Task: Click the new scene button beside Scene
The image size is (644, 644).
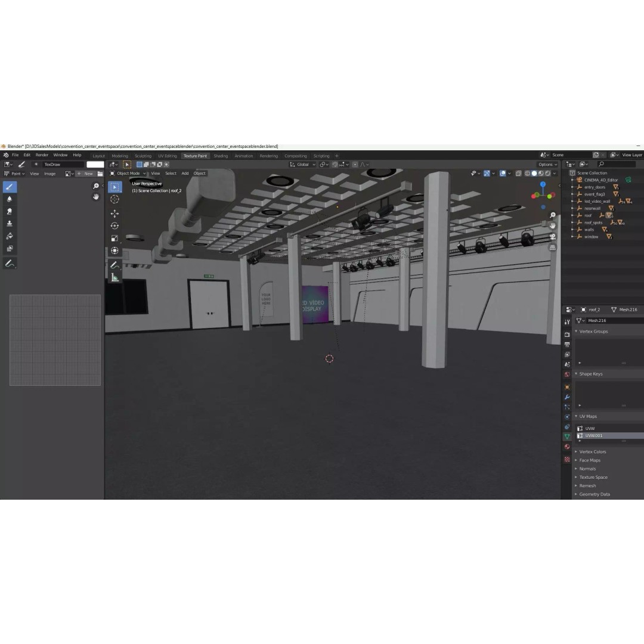Action: pos(596,155)
